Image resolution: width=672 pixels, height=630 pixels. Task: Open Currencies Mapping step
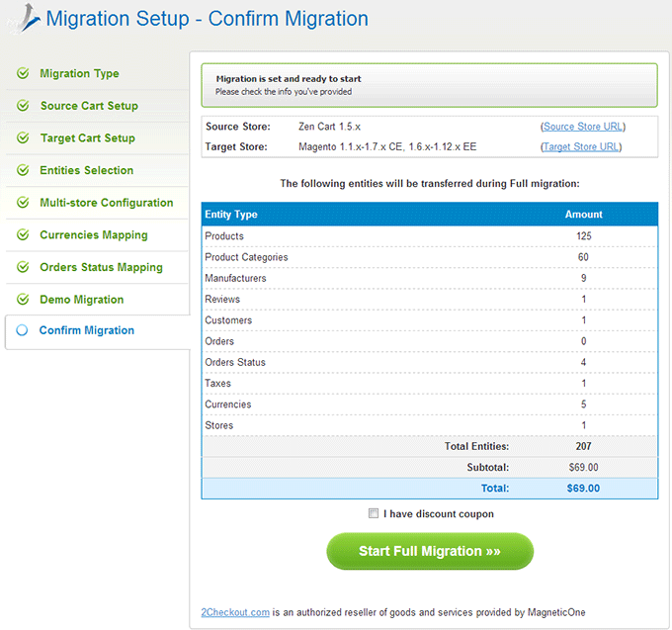tap(94, 235)
